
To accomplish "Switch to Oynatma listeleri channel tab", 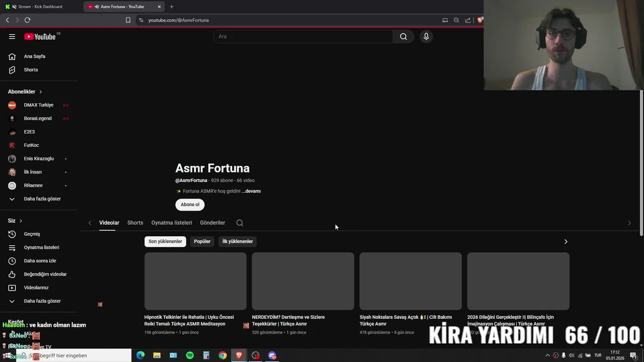I will (x=172, y=223).
